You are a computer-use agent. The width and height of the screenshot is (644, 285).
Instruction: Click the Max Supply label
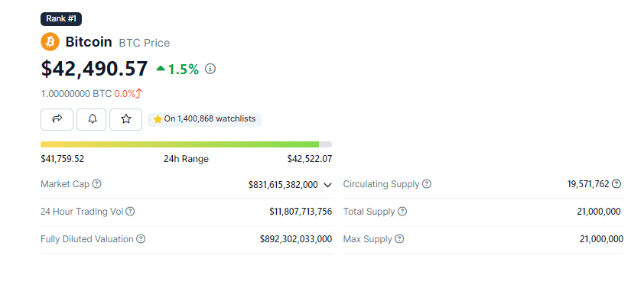(368, 238)
